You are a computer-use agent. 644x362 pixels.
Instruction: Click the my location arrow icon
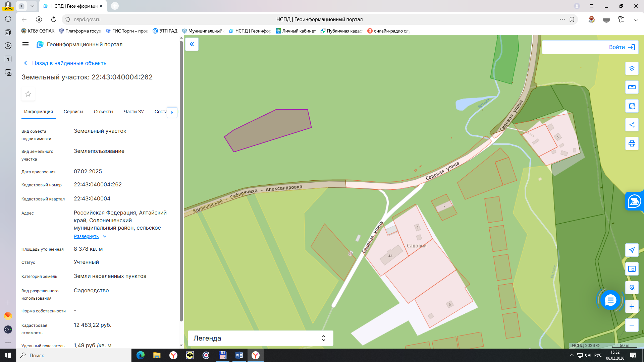point(632,250)
